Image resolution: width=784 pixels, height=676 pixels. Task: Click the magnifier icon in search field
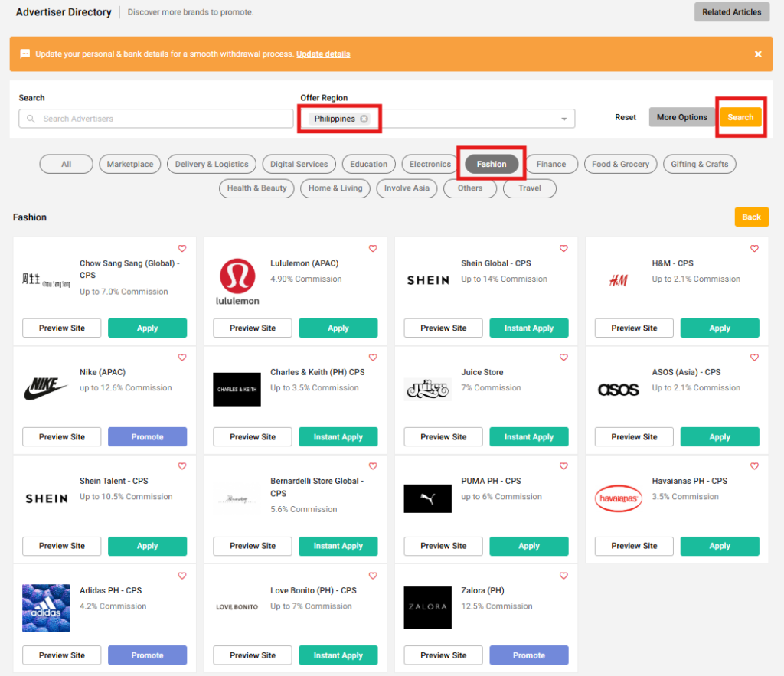point(31,119)
